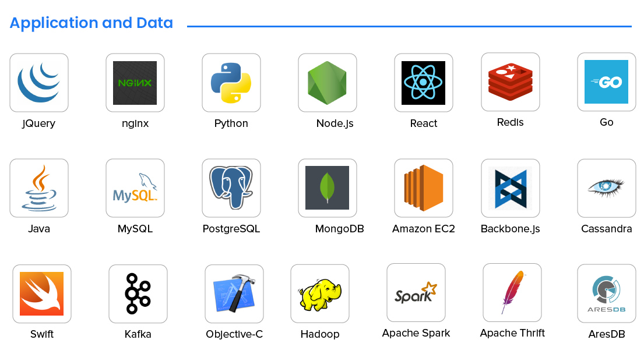
Task: Click the Application and Data heading
Action: point(90,23)
